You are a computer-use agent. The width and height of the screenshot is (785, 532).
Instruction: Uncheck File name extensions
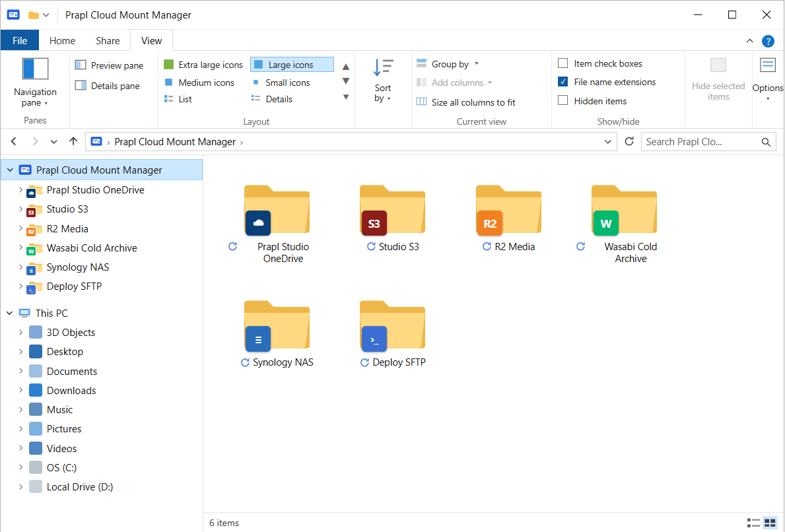[x=563, y=82]
